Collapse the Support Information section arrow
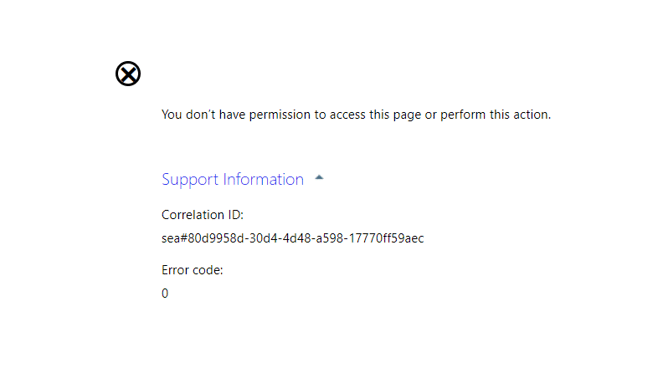The width and height of the screenshot is (658, 383). click(319, 178)
